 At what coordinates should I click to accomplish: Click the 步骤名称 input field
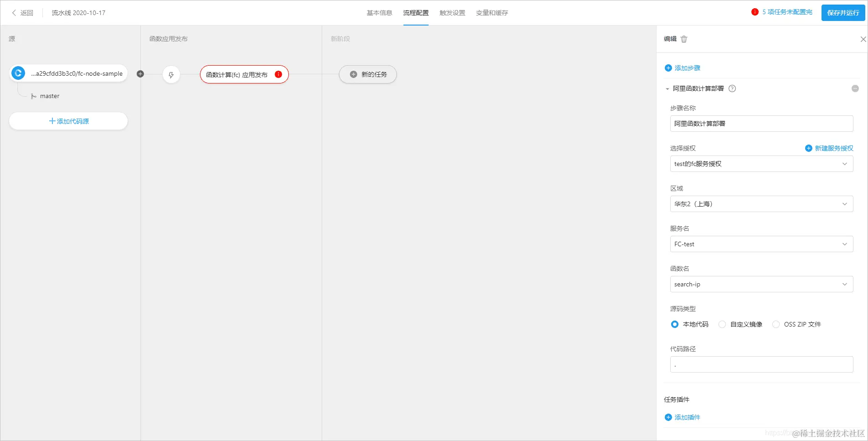pyautogui.click(x=761, y=124)
